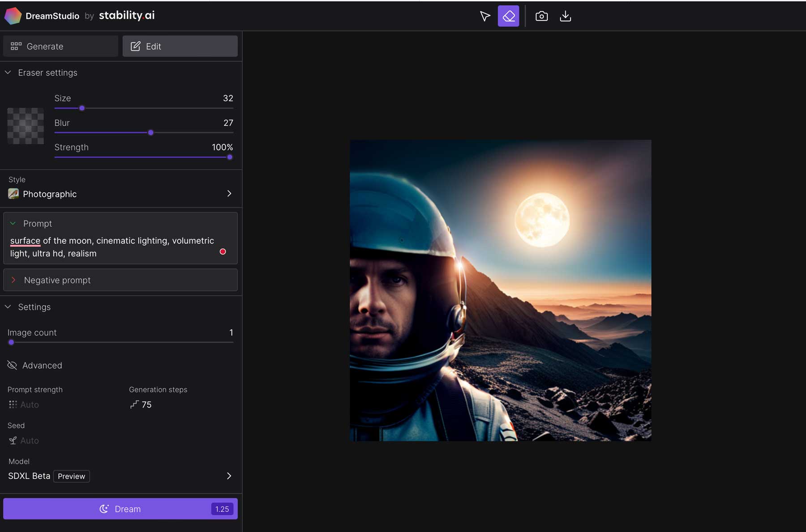Download the image via the download icon
806x532 pixels.
(x=566, y=16)
